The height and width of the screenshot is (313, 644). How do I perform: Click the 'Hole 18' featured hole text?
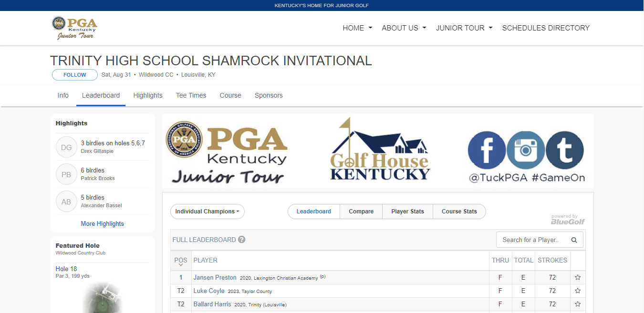tap(66, 269)
